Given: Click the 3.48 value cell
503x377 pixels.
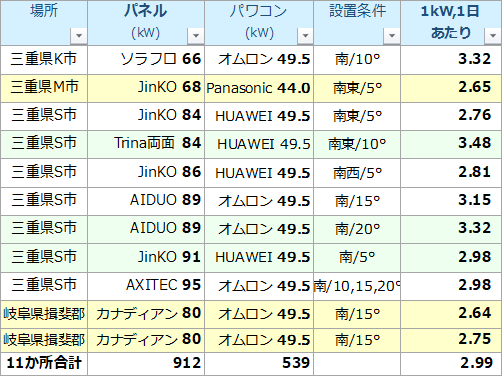Looking at the screenshot, I should (451, 144).
